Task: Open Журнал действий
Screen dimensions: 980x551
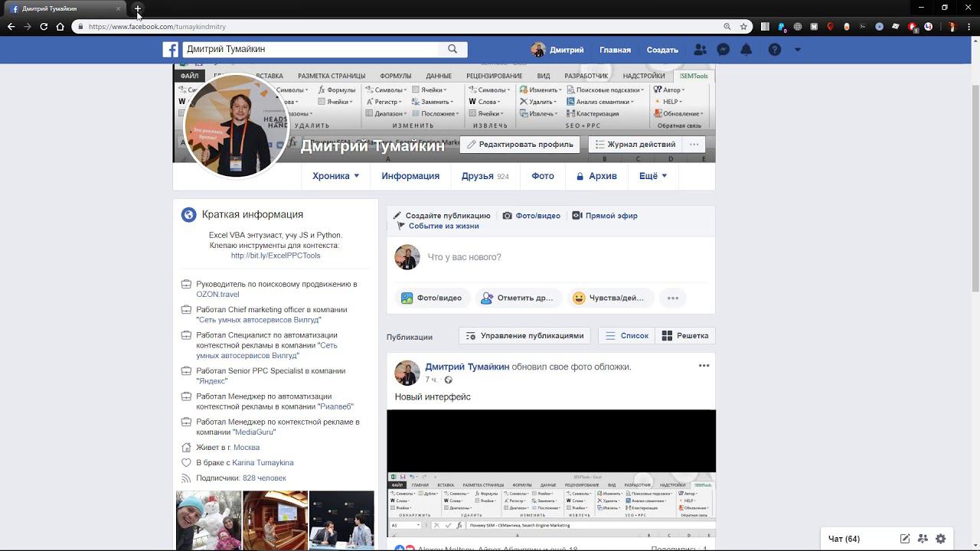Action: [x=635, y=145]
